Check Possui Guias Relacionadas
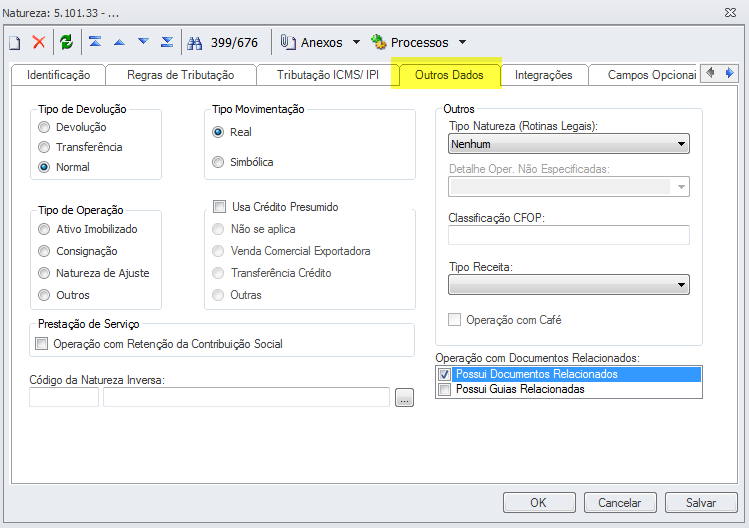 tap(444, 389)
